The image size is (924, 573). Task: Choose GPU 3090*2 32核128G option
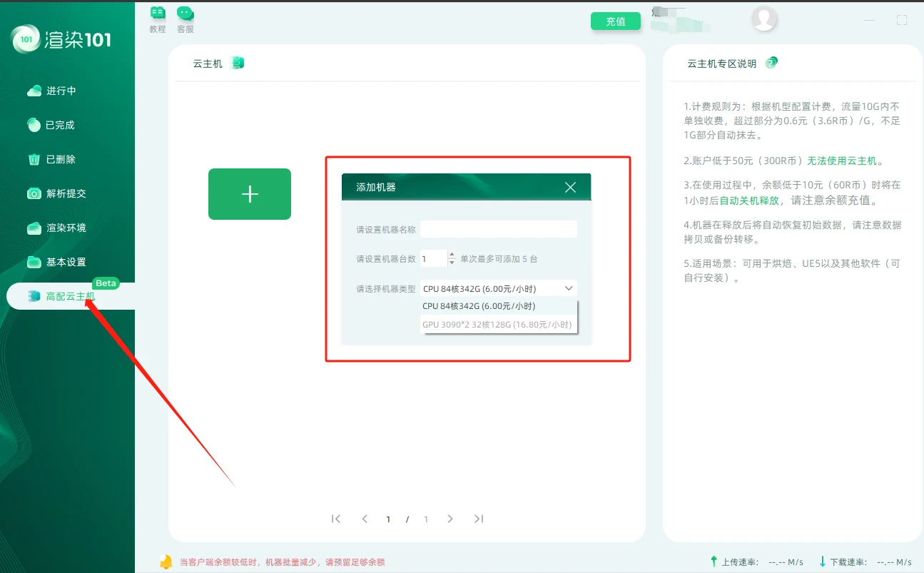[498, 325]
